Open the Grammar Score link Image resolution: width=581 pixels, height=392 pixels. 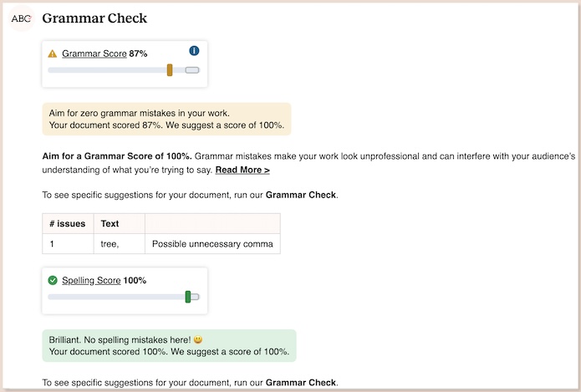point(94,53)
